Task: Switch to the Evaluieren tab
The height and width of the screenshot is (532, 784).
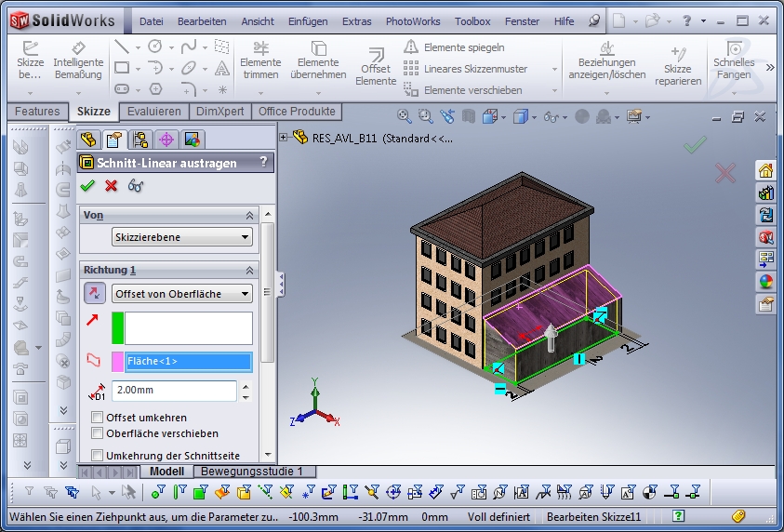Action: 154,112
